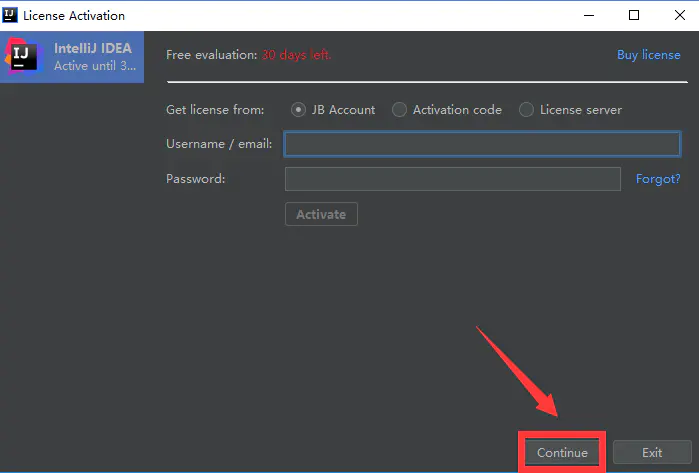699x473 pixels.
Task: Minimize the License Activation window
Action: coord(589,16)
